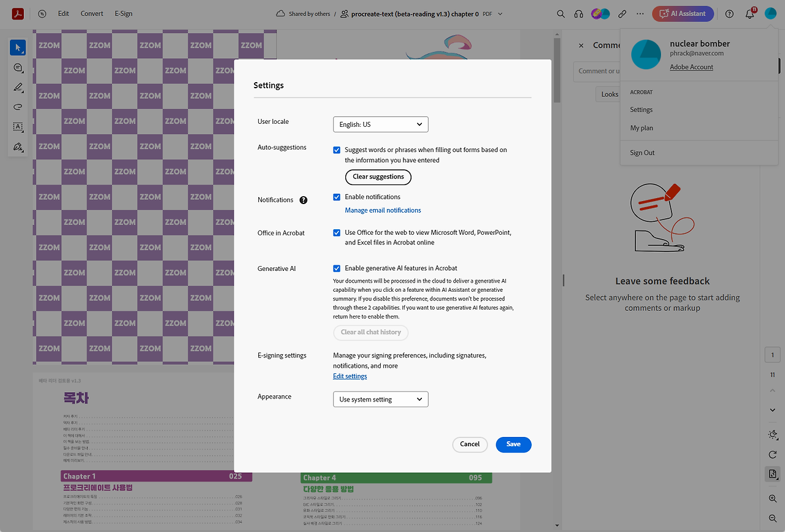785x532 pixels.
Task: Open the fill and sign pen tool
Action: coord(18,147)
